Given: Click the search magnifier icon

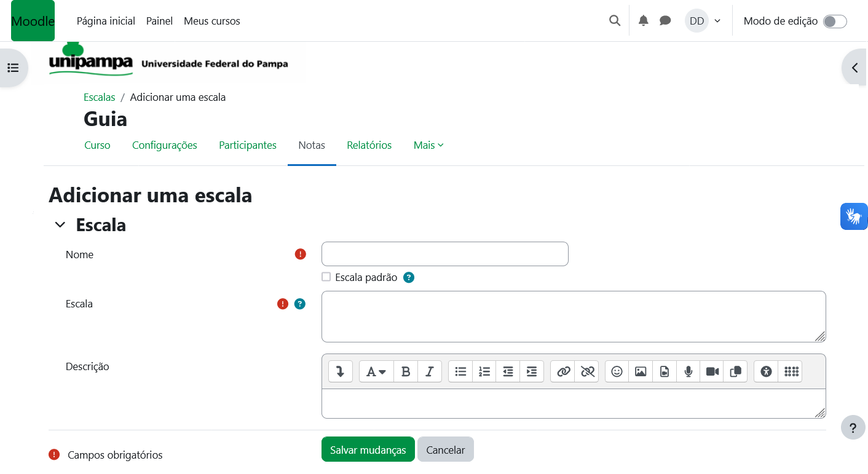Looking at the screenshot, I should pos(615,21).
